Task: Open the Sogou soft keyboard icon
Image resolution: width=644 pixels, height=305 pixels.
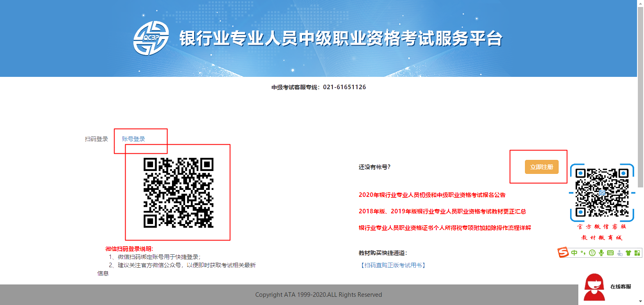Action: coord(610,253)
